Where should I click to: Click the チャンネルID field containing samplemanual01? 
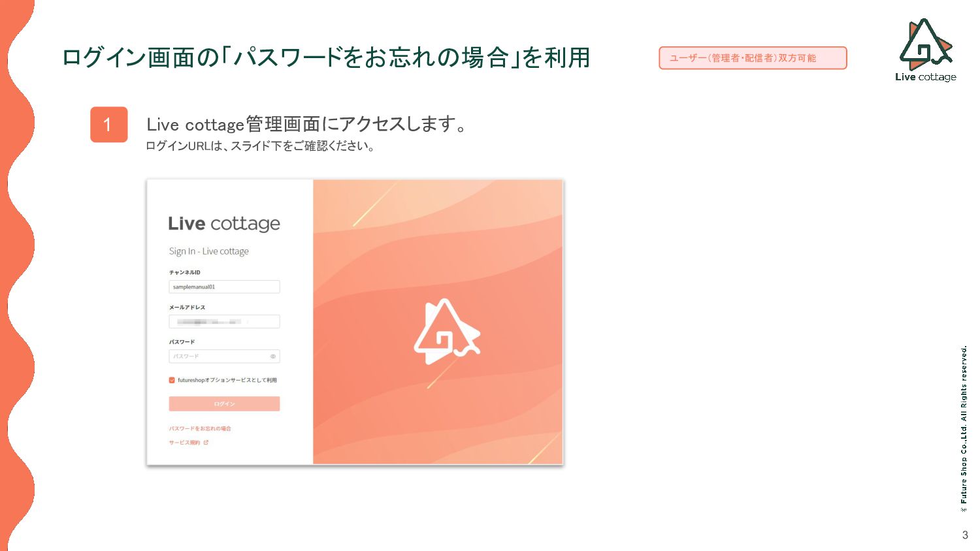[x=224, y=287]
